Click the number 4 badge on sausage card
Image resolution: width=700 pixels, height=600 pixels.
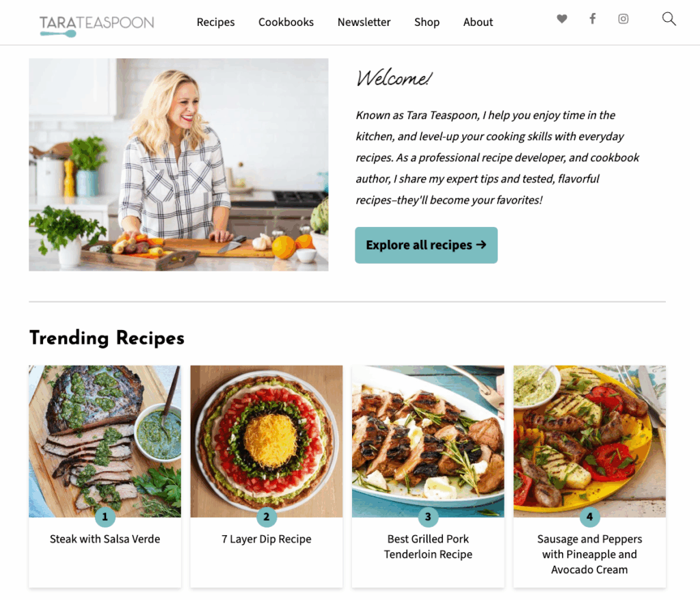pos(590,517)
